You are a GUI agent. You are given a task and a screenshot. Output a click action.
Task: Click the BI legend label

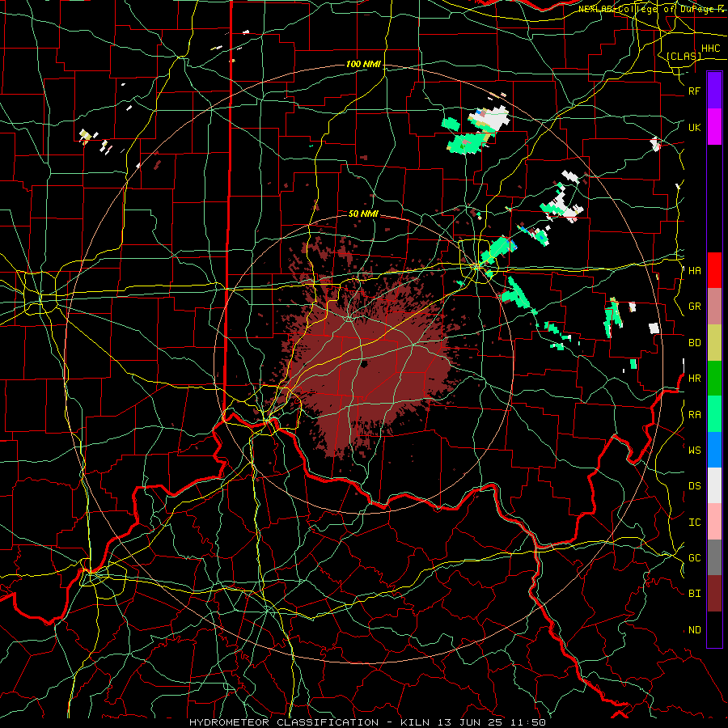click(x=694, y=594)
